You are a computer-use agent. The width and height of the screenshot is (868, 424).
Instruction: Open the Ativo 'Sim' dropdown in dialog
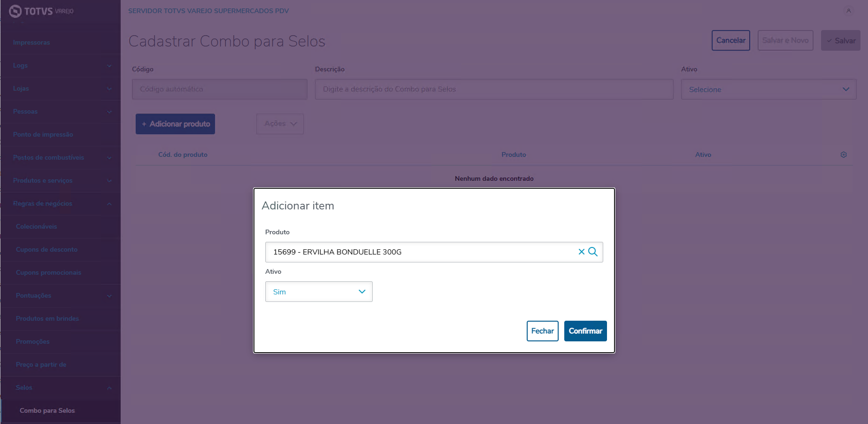[x=319, y=292]
